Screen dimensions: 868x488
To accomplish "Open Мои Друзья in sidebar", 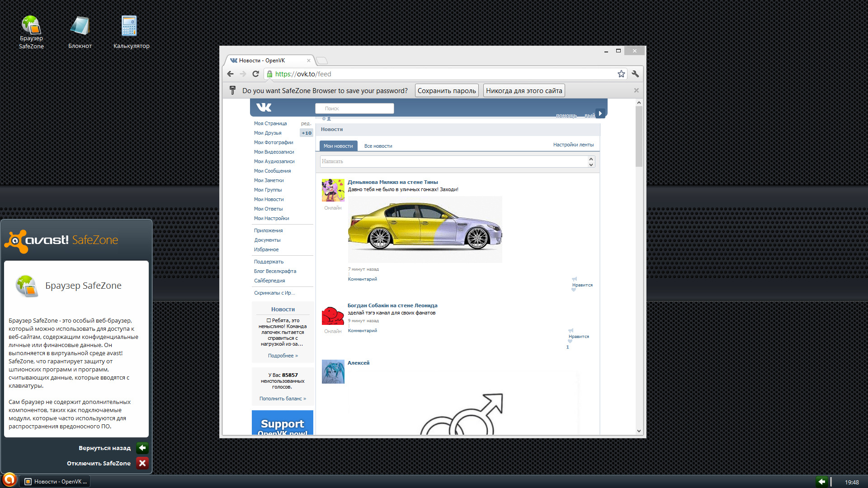I will pos(268,133).
